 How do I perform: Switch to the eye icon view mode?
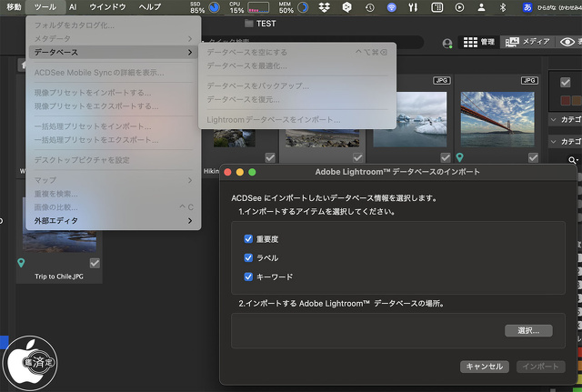coord(567,42)
